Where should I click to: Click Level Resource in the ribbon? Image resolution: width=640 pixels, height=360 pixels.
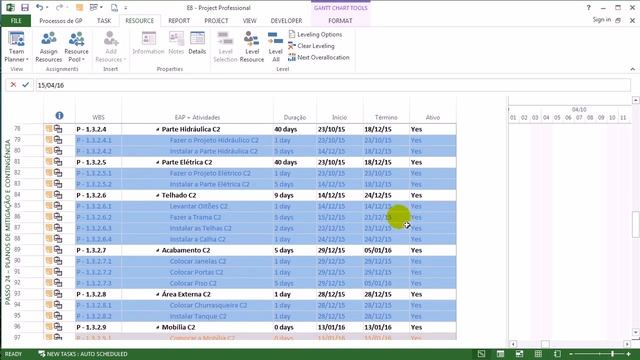[252, 47]
